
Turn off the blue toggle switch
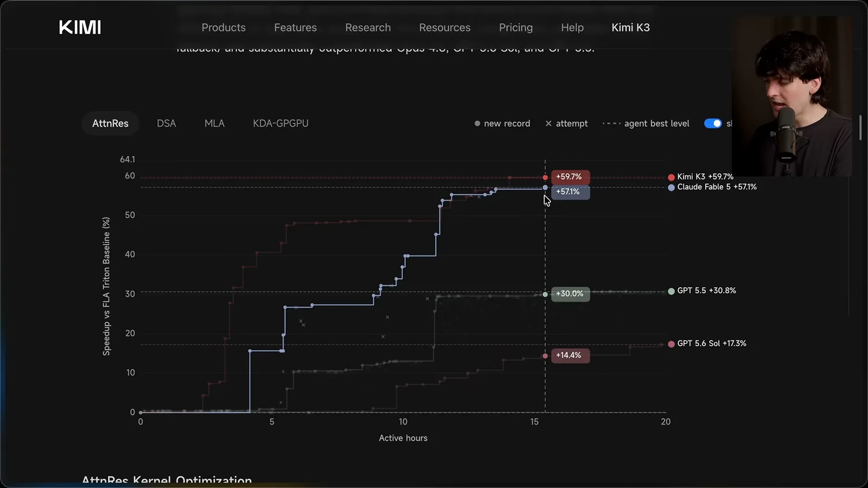[x=713, y=124]
